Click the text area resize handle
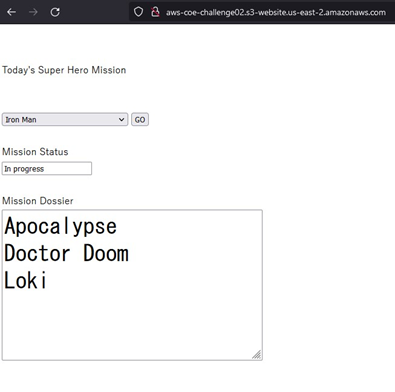Screen dimensions: 395x392 [257, 355]
